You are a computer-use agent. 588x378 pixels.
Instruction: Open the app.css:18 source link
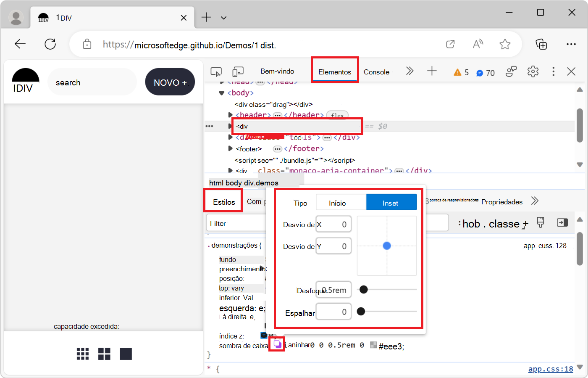(550, 369)
